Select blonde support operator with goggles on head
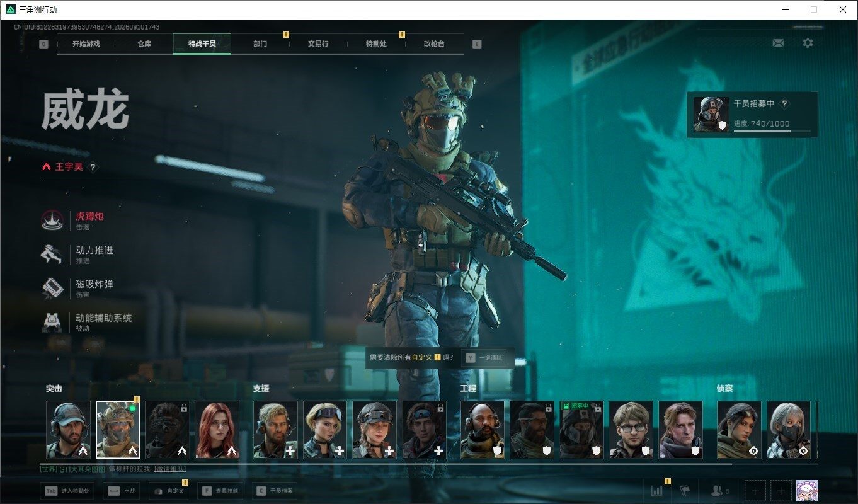The height and width of the screenshot is (504, 858). point(325,430)
